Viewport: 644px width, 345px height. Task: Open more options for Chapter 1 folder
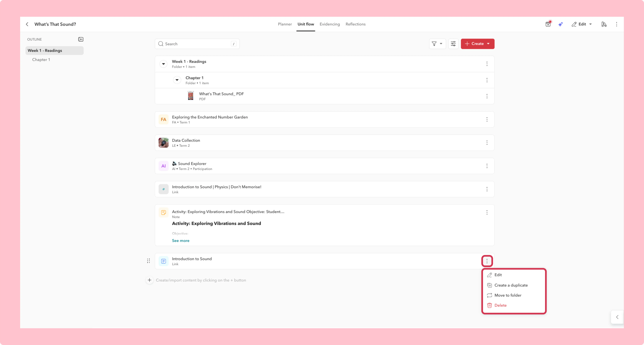[487, 80]
